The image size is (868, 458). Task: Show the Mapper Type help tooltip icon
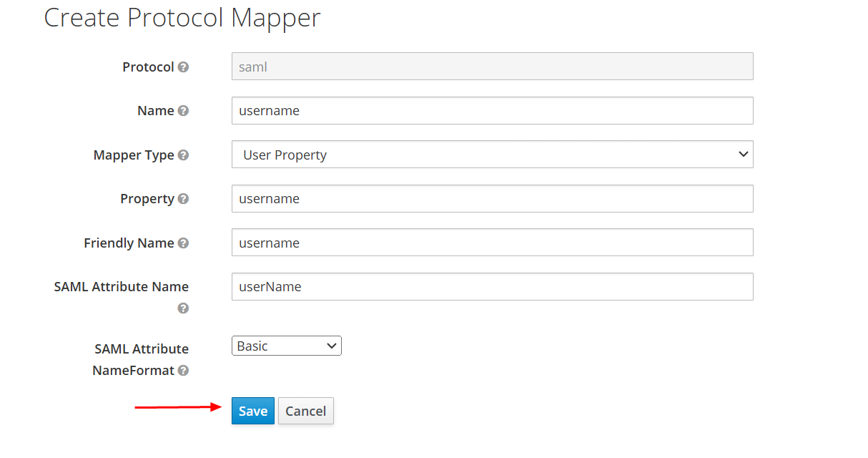tap(183, 155)
